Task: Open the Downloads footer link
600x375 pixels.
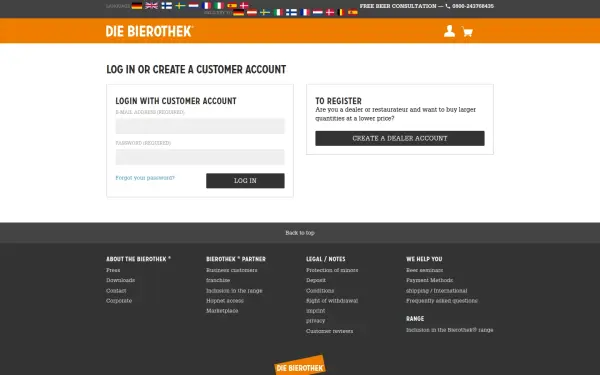Action: pos(121,280)
